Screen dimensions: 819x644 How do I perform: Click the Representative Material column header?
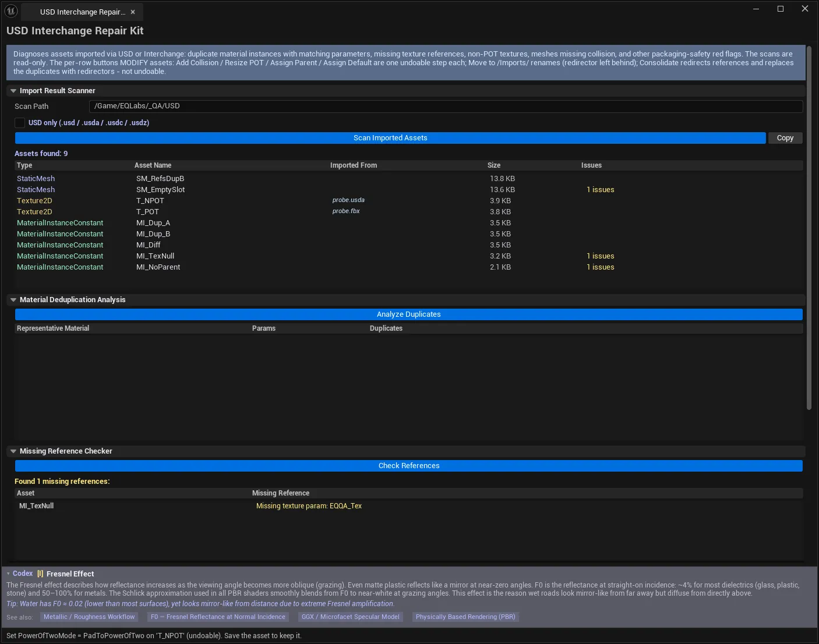[53, 328]
